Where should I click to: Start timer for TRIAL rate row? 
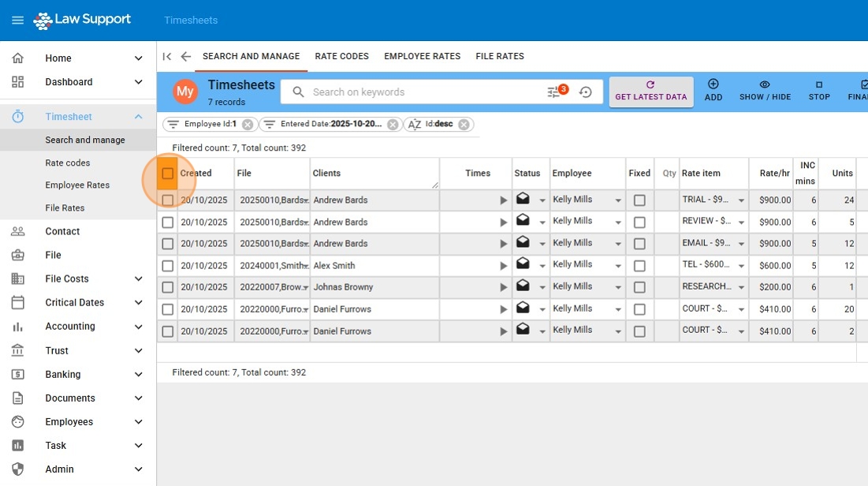coord(503,200)
